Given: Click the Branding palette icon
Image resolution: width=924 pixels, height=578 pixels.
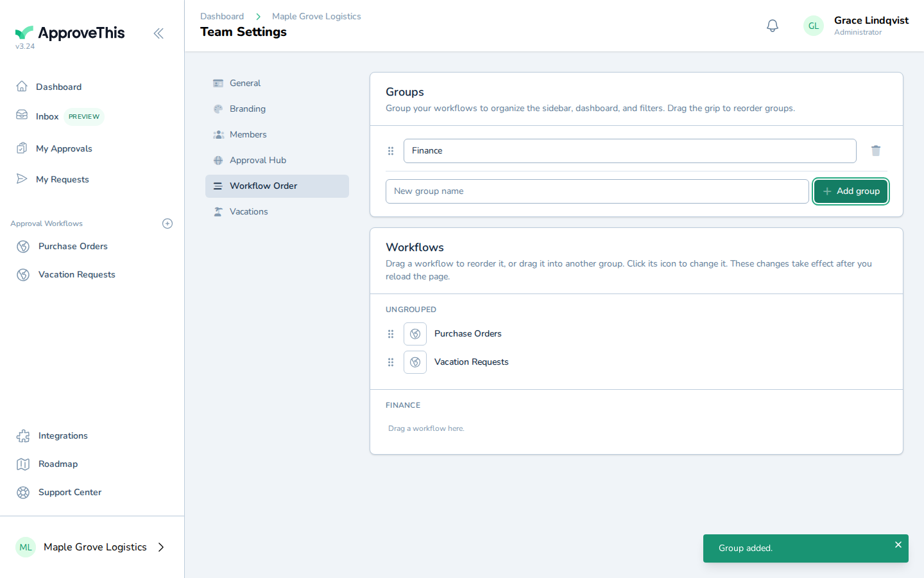Looking at the screenshot, I should [x=218, y=109].
